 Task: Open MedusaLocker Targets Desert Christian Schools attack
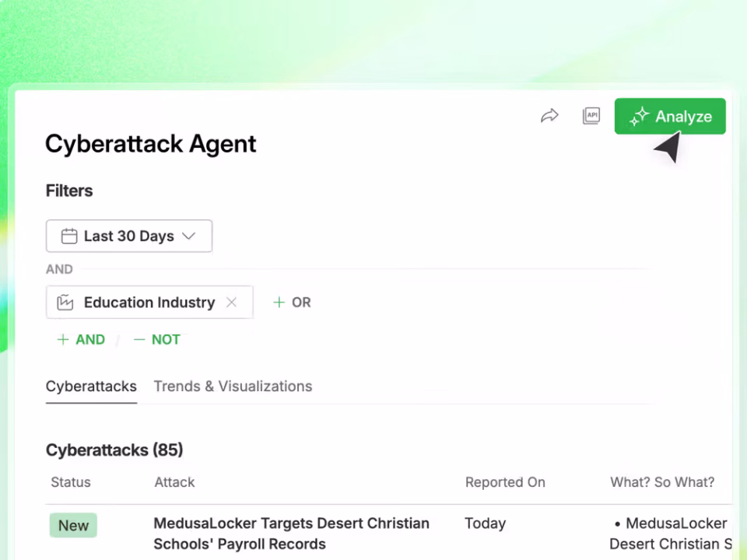292,534
